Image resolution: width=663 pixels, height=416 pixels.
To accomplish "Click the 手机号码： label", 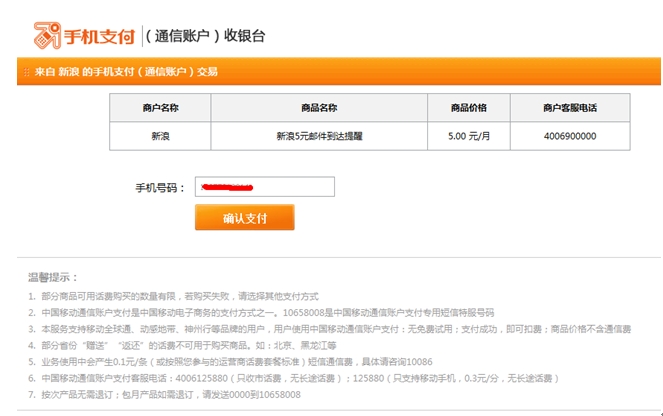I will (x=160, y=188).
